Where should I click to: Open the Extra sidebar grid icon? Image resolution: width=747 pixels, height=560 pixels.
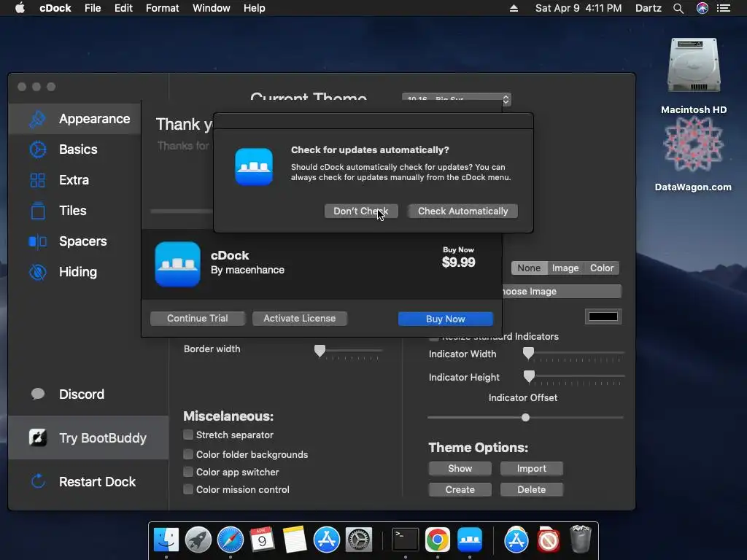pyautogui.click(x=38, y=180)
